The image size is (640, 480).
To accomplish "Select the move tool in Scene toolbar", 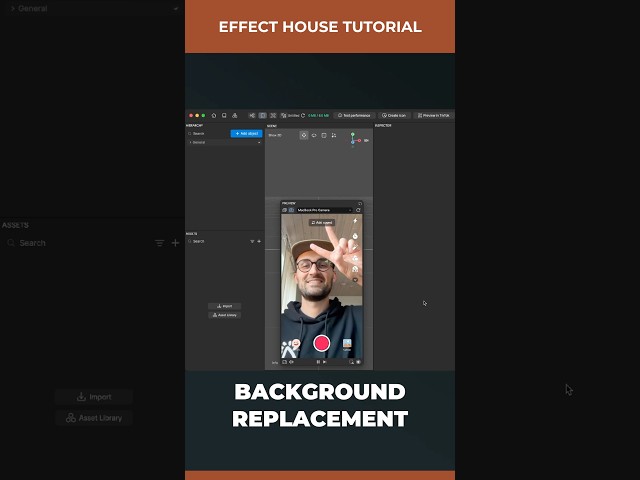I will click(304, 135).
